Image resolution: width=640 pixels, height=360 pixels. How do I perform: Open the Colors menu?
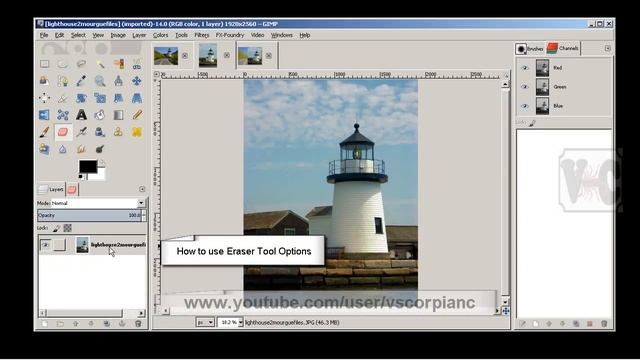160,35
